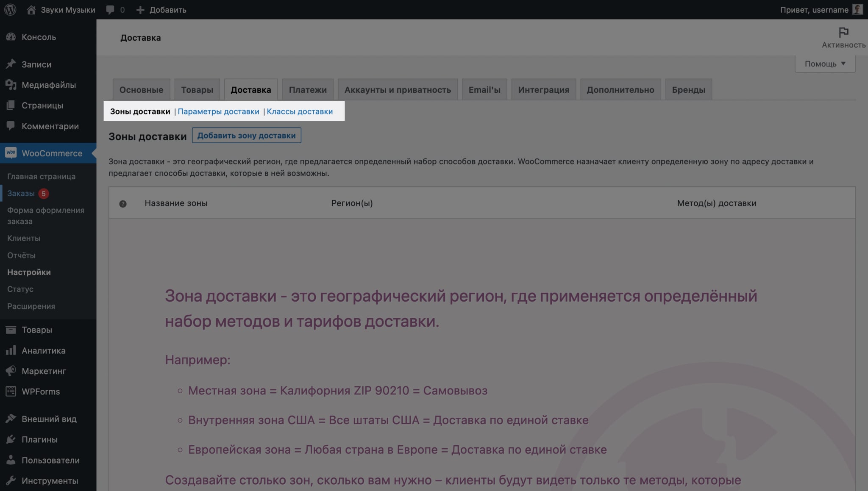This screenshot has height=491, width=868.
Task: Expand the Помощь help dropdown
Action: [825, 64]
